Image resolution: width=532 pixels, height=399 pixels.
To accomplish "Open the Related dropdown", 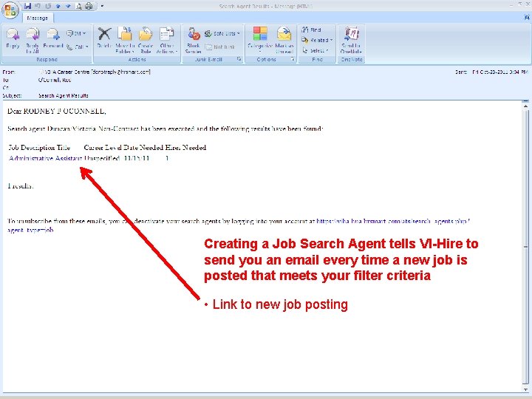I will coord(317,40).
